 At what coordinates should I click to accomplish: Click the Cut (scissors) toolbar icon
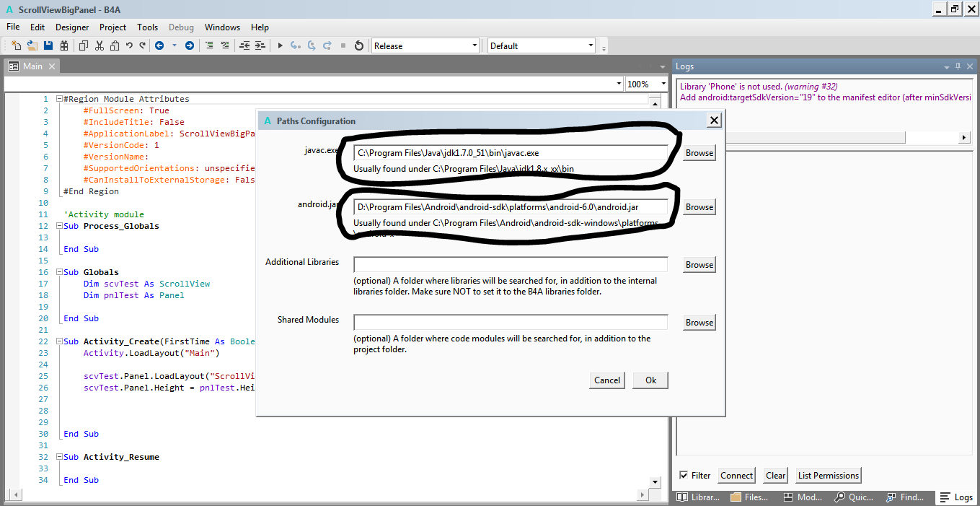click(99, 45)
